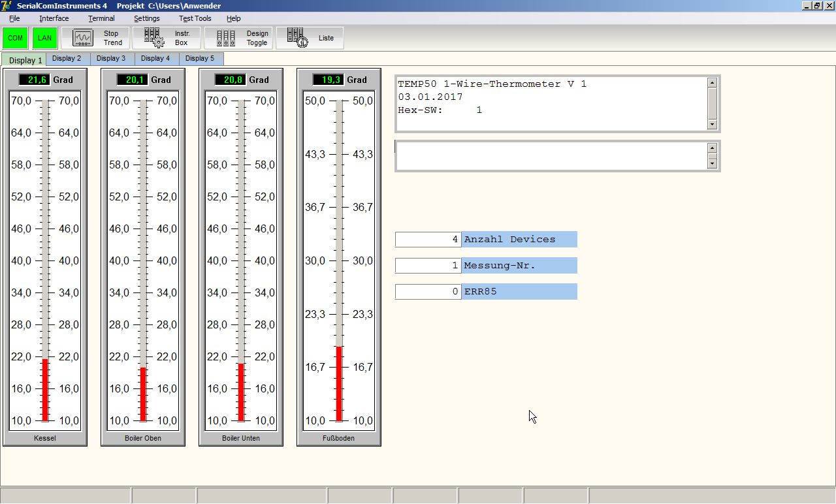Click the up arrow in the TEMP50 text box
The height and width of the screenshot is (504, 836).
(713, 82)
